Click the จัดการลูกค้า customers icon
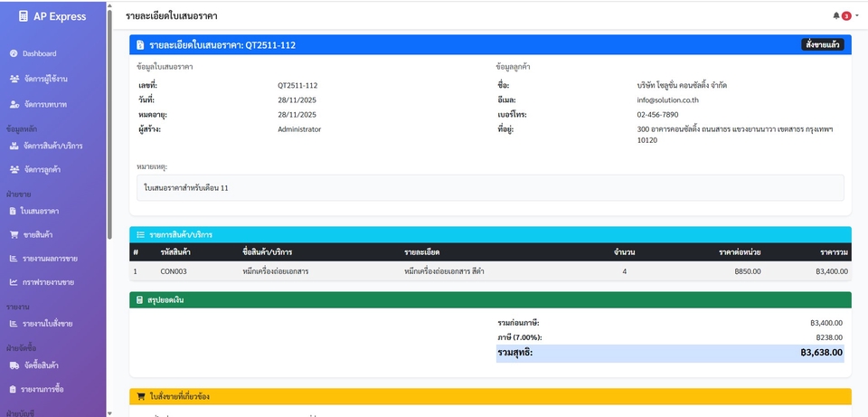The width and height of the screenshot is (868, 417). pos(14,169)
